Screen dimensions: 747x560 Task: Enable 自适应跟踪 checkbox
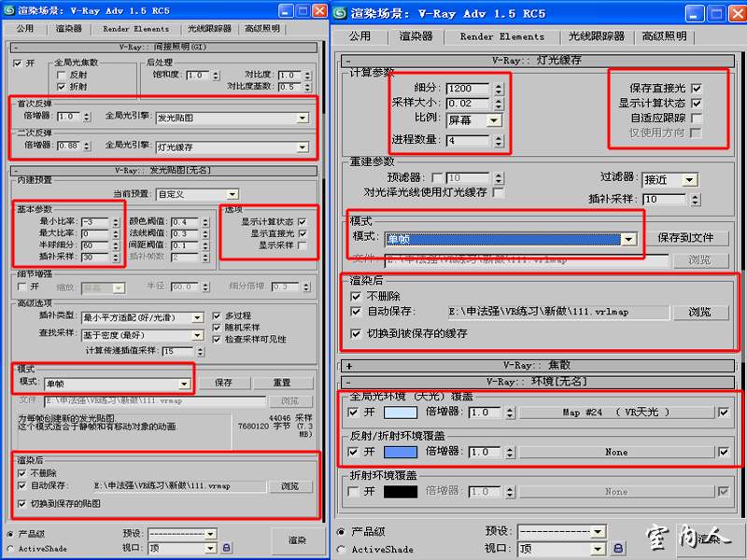(696, 118)
